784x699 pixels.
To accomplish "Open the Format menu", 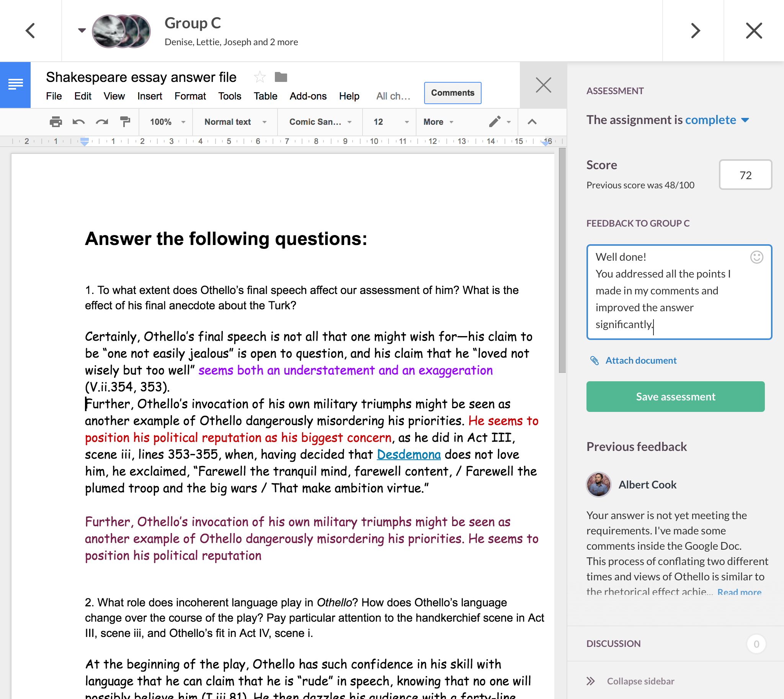I will click(190, 96).
